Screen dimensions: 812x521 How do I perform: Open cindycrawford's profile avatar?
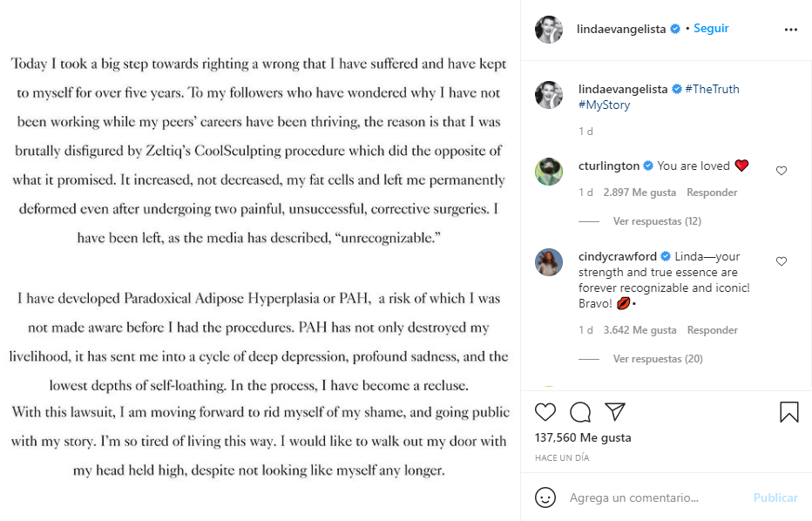click(x=549, y=261)
